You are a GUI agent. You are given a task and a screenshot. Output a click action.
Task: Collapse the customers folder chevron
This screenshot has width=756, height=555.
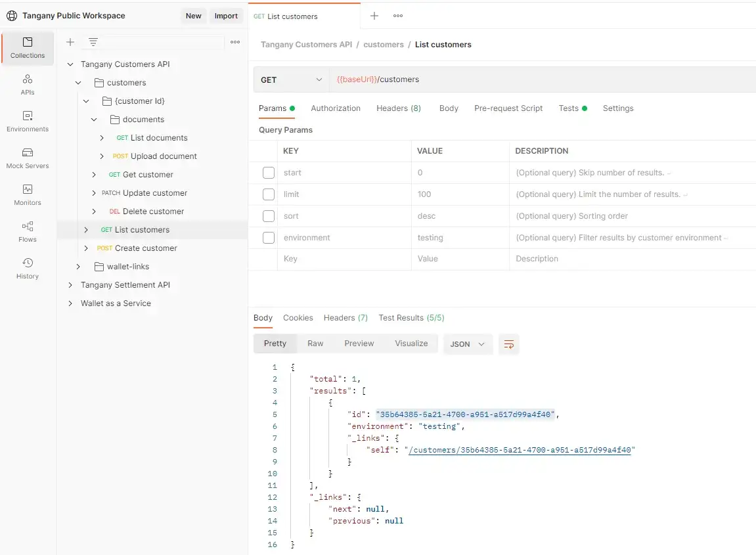(78, 83)
